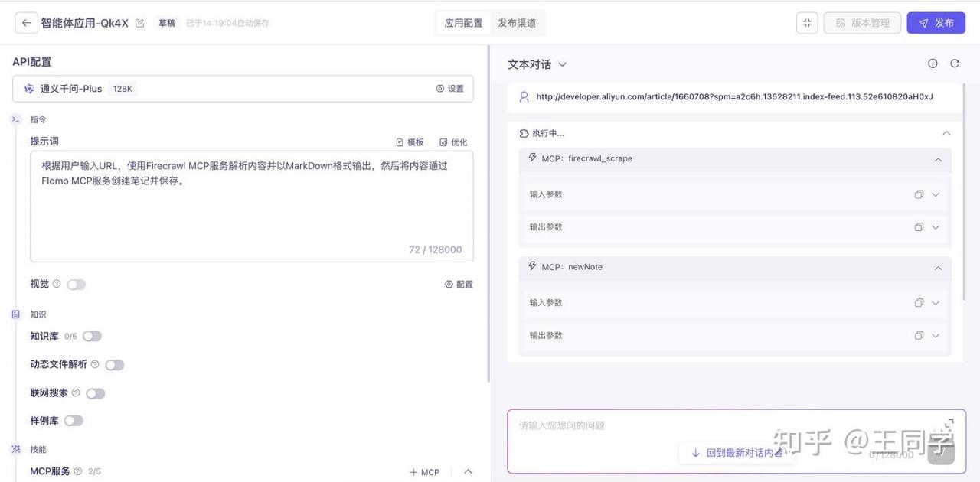Image resolution: width=980 pixels, height=482 pixels.
Task: Open model 设置
Action: click(450, 89)
